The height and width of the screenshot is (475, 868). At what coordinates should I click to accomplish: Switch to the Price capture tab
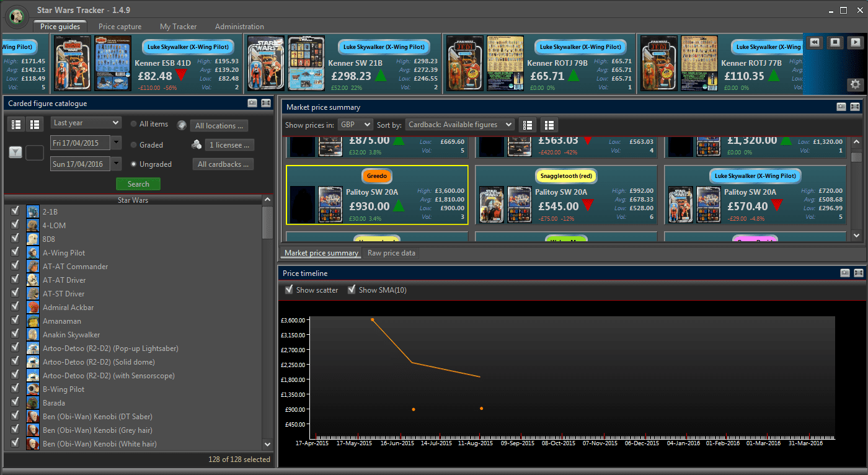120,27
